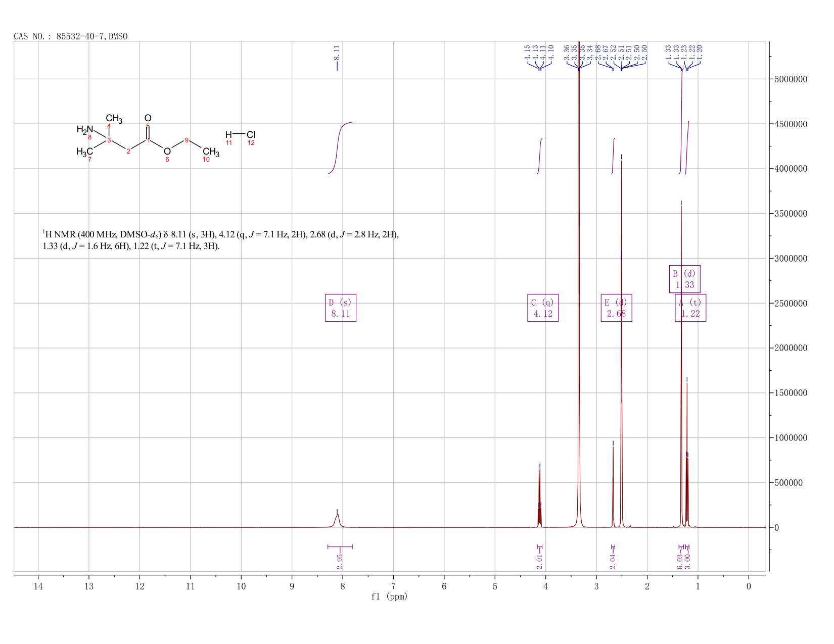834x644 pixels.
Task: Click the ester O atom numbered 6
Action: [x=167, y=151]
